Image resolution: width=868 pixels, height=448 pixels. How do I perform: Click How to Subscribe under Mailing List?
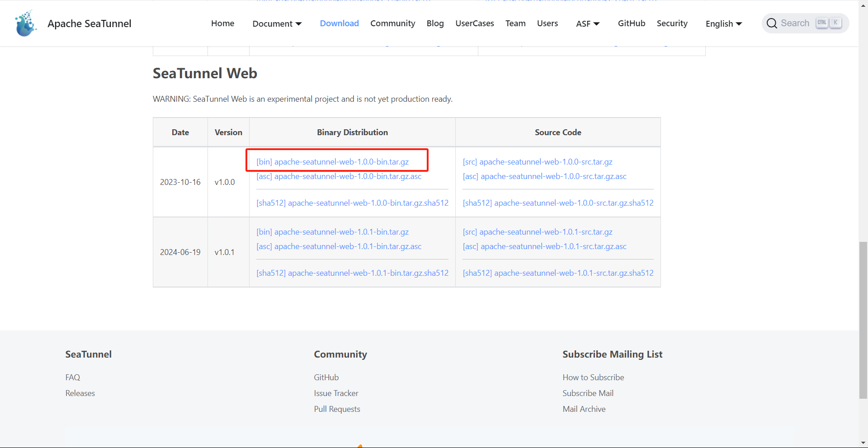(593, 377)
